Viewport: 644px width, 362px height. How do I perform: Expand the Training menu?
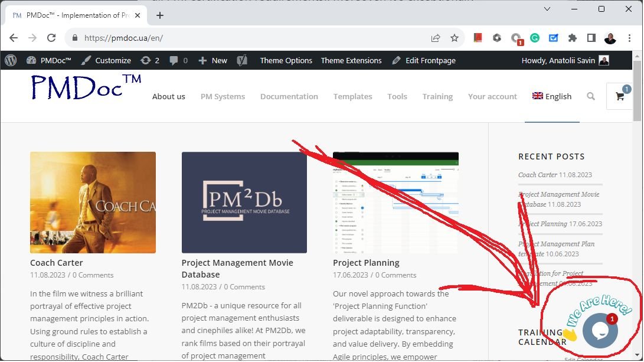(437, 97)
